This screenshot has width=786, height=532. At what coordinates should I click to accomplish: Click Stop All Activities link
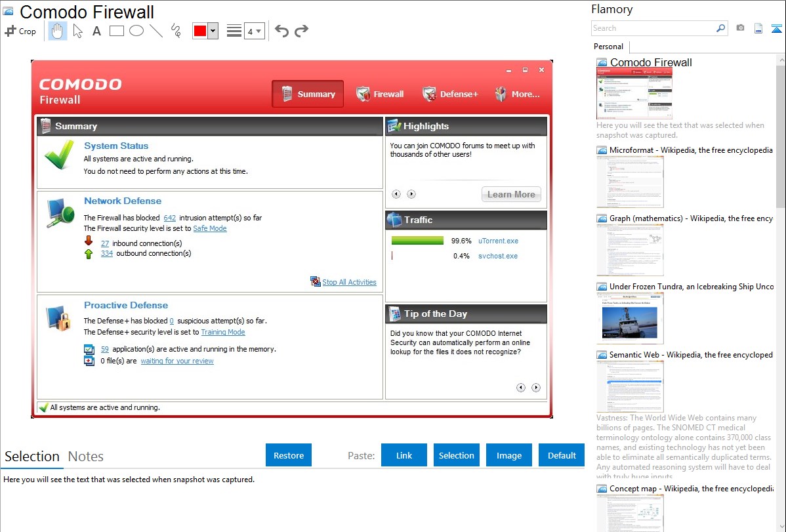(349, 282)
